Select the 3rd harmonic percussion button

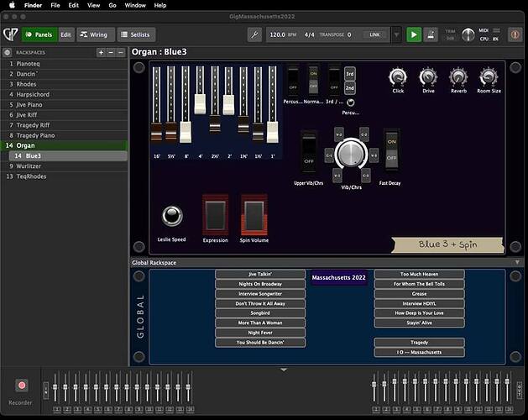tap(350, 74)
